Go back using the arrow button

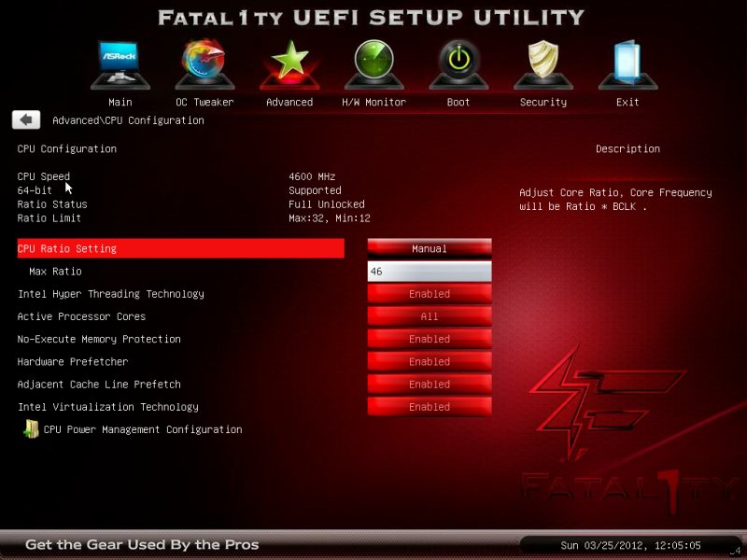click(x=26, y=119)
